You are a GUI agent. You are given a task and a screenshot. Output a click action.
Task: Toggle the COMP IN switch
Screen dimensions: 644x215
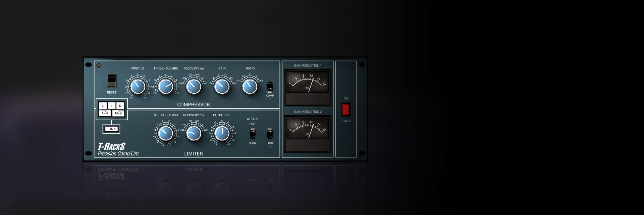coord(270,87)
